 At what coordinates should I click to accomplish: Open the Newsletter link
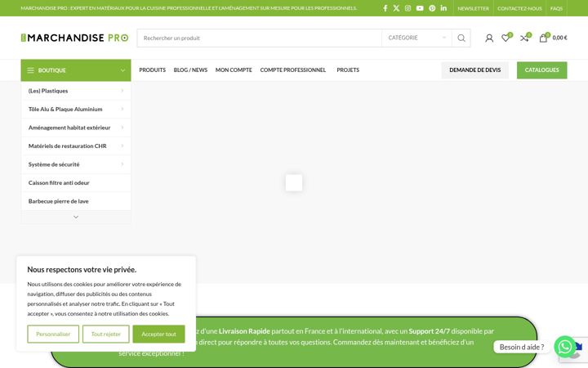tap(473, 8)
